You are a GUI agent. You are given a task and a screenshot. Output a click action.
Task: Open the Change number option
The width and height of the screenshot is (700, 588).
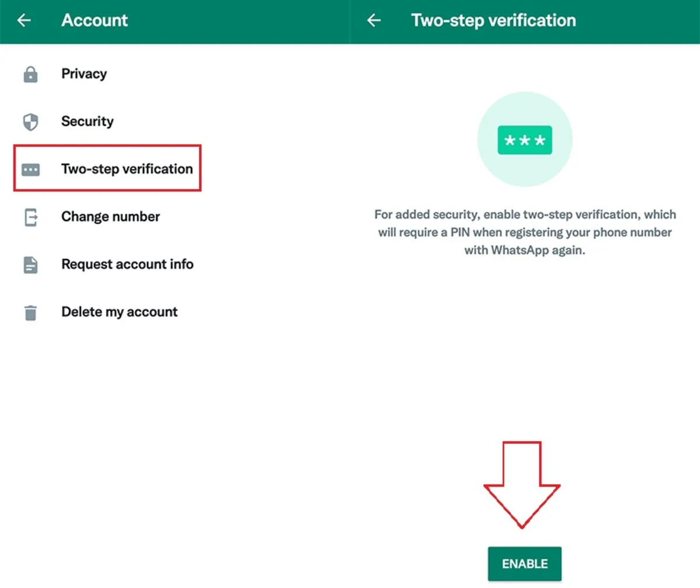pos(110,216)
